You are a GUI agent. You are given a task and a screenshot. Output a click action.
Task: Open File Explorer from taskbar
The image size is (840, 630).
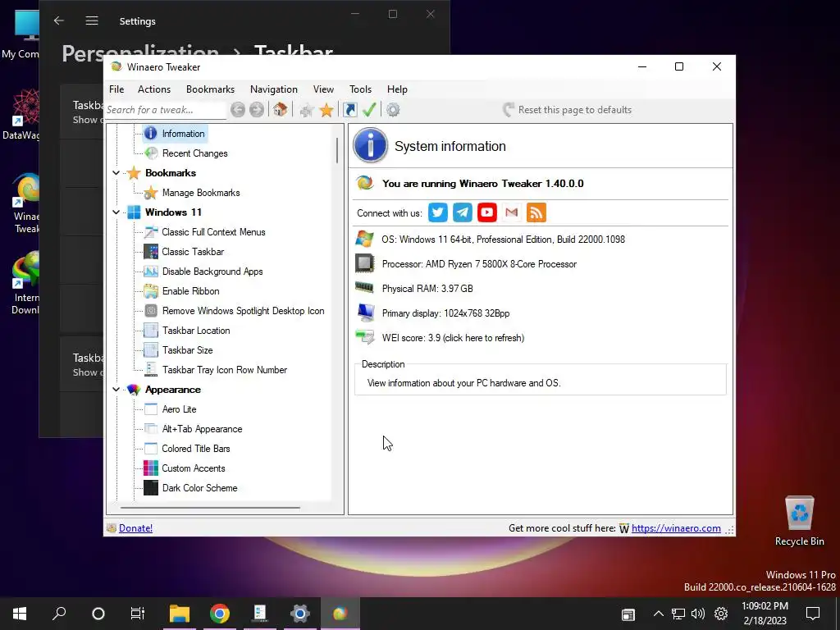(180, 614)
